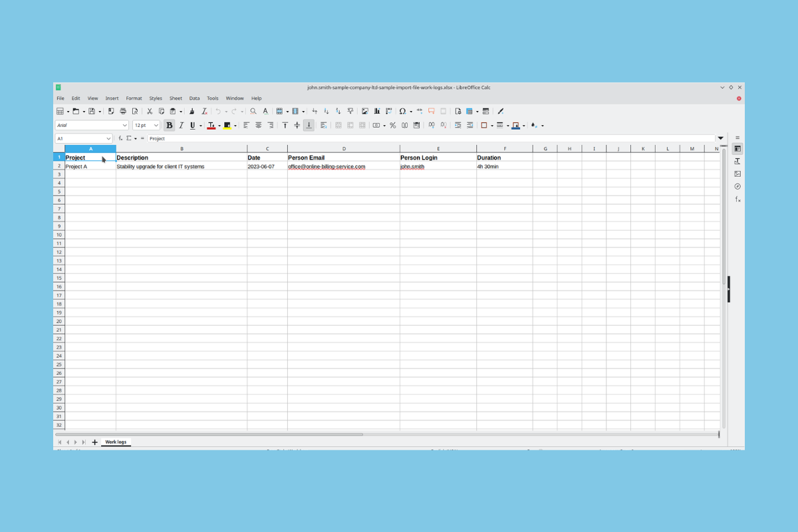798x532 pixels.
Task: Toggle Bold formatting
Action: click(x=170, y=125)
